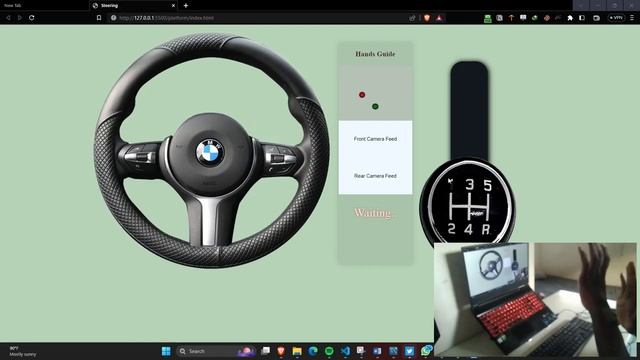Open Microsoft Edge from taskbar
The width and height of the screenshot is (640, 360).
[313, 351]
